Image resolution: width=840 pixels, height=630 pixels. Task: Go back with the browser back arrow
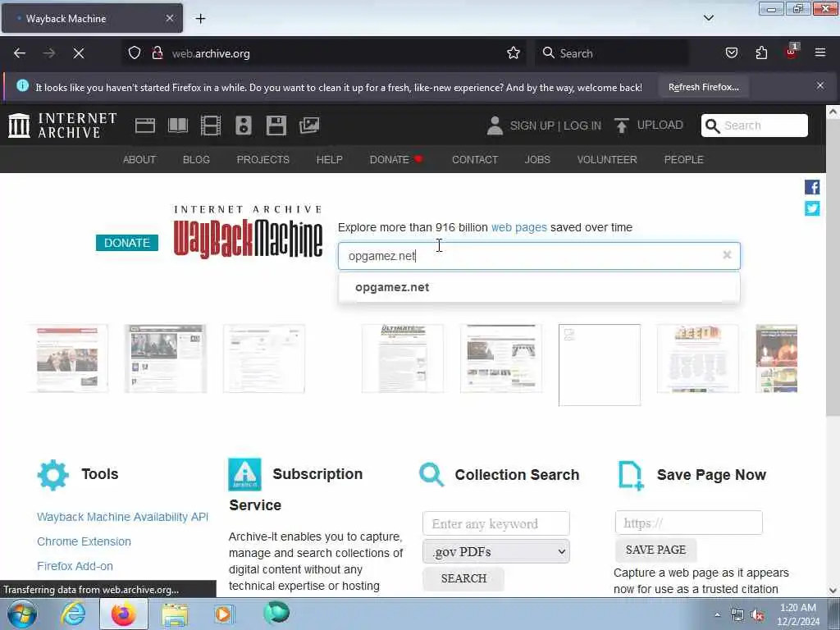click(20, 53)
